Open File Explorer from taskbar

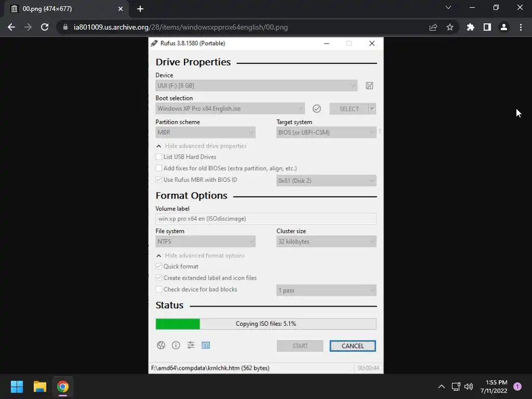(39, 387)
